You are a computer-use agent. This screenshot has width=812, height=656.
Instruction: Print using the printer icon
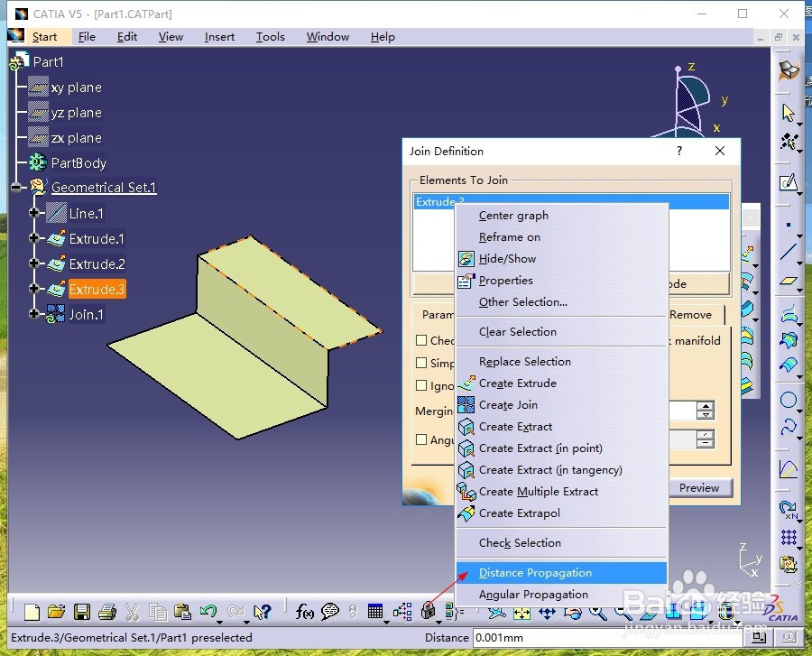coord(107,612)
